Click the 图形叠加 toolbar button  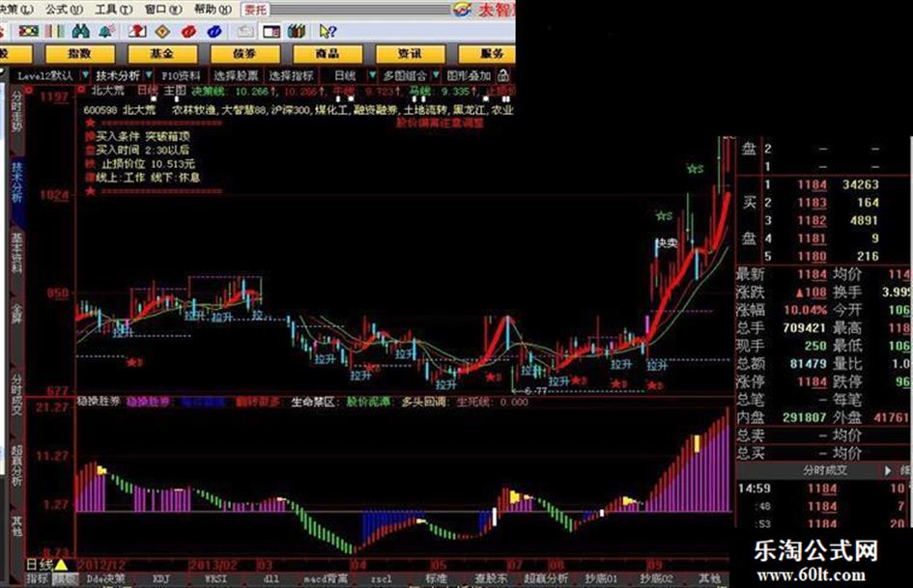[x=469, y=75]
